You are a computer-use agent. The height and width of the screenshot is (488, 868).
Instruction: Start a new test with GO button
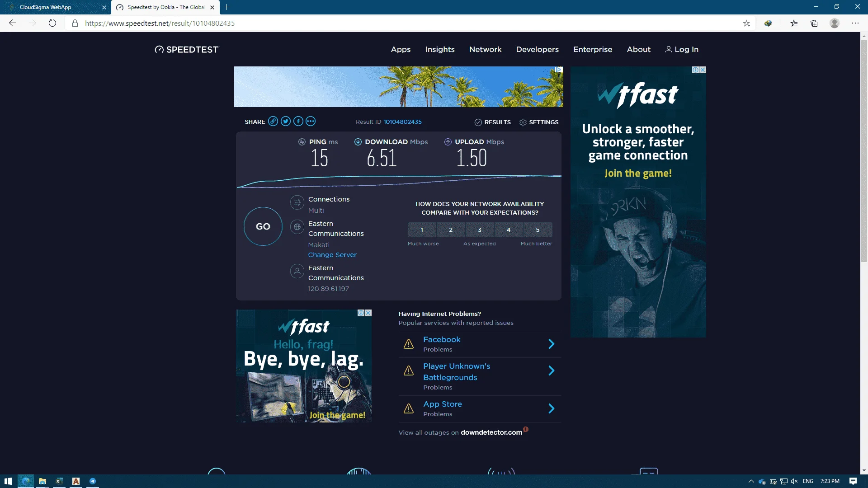point(263,226)
